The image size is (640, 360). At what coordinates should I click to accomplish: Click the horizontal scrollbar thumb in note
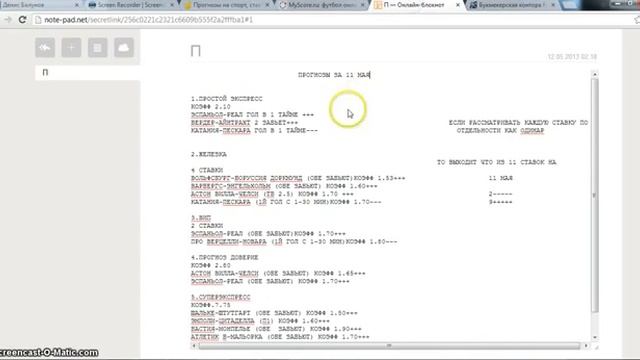(x=389, y=346)
